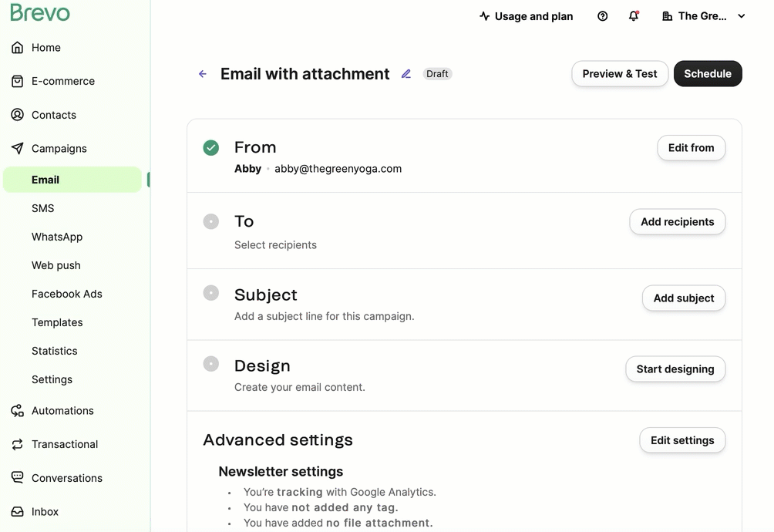Click the Subject step status circle
The image size is (774, 532).
click(x=210, y=293)
